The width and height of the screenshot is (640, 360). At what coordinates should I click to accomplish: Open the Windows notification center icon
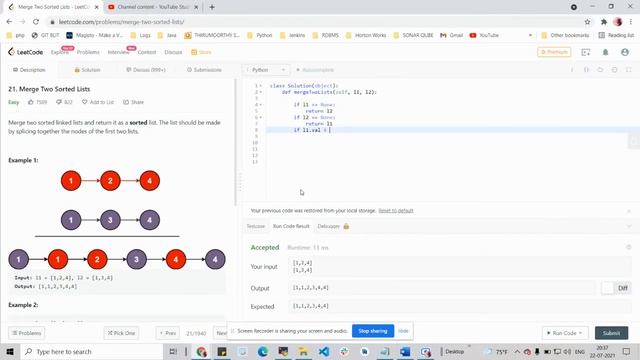pos(627,351)
